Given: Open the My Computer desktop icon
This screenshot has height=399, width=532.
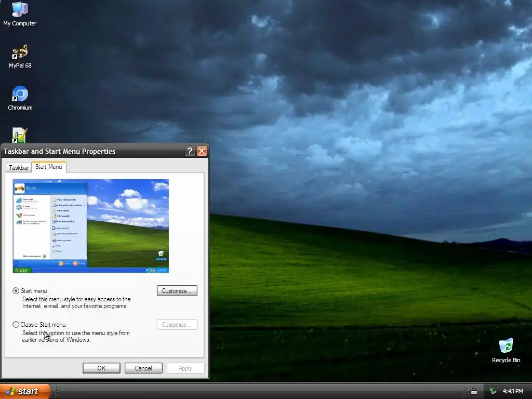Looking at the screenshot, I should point(20,14).
